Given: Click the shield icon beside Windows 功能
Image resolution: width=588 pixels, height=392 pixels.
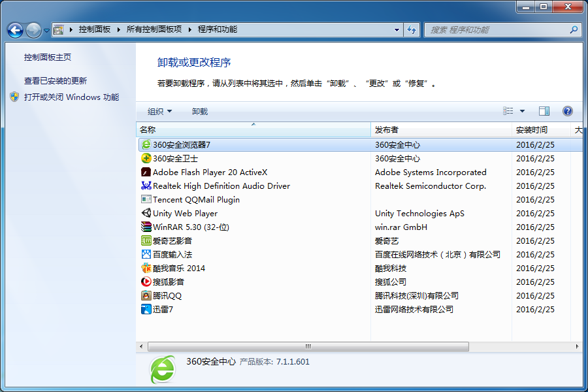Looking at the screenshot, I should point(14,97).
